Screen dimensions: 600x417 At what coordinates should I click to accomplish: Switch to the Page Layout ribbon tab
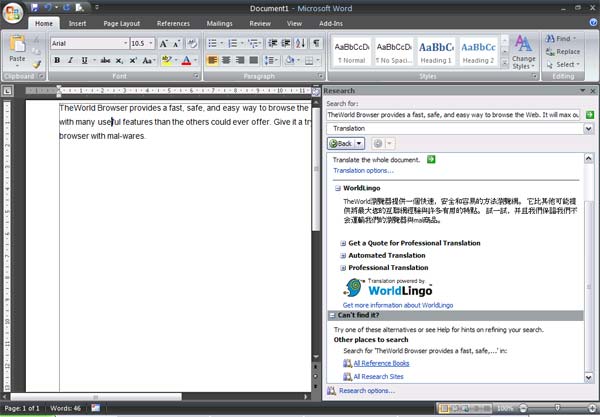(x=122, y=22)
